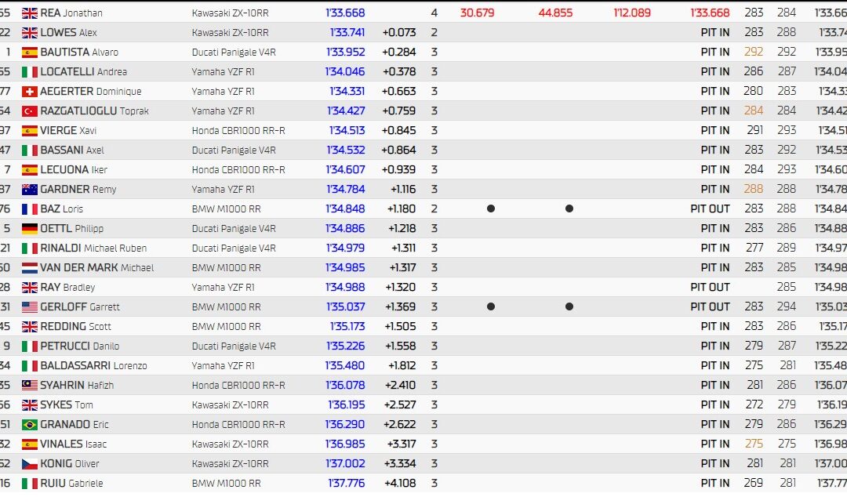Image resolution: width=847 pixels, height=504 pixels.
Task: Click the UK flag next to SYKES Tom
Action: tap(30, 405)
